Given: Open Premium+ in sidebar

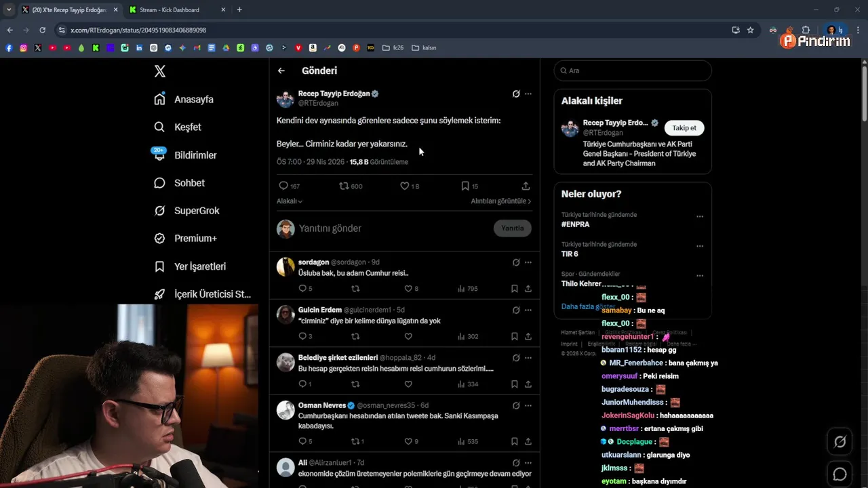Looking at the screenshot, I should click(185, 239).
